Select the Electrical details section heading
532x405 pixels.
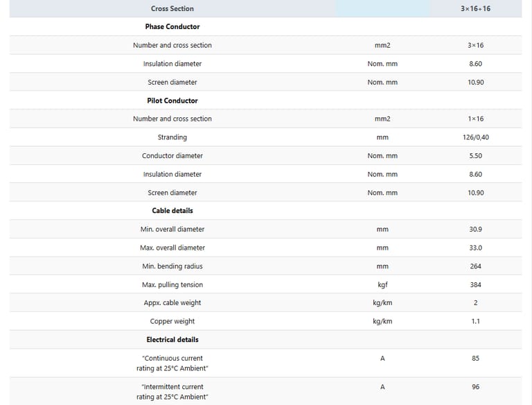172,340
